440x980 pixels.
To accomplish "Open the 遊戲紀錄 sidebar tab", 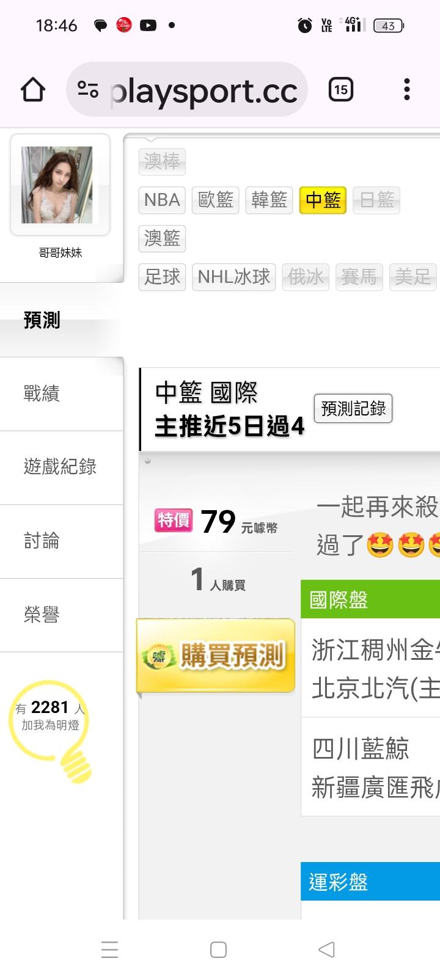I will 61,467.
